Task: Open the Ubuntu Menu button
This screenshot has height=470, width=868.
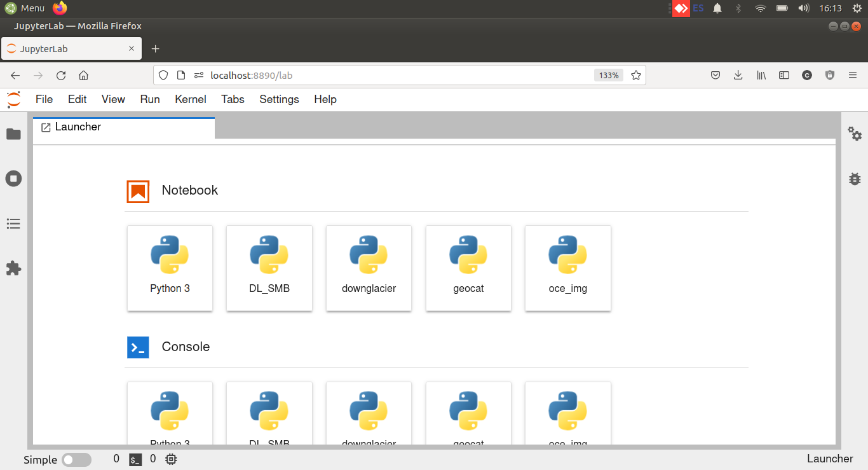Action: [25, 8]
